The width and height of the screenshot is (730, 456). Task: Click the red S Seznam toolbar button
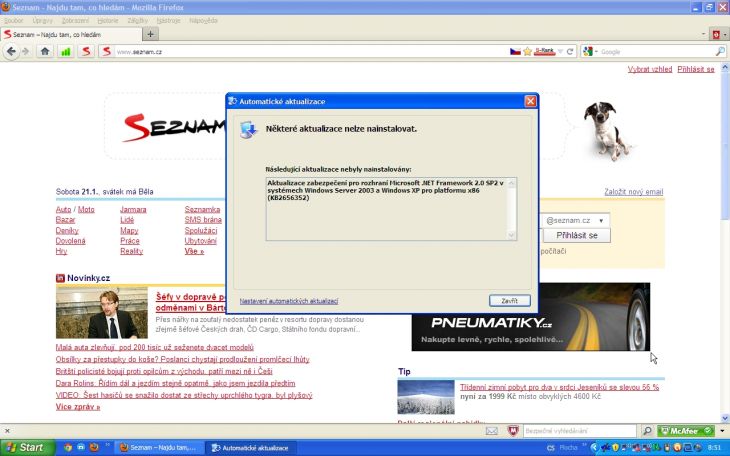pos(86,51)
